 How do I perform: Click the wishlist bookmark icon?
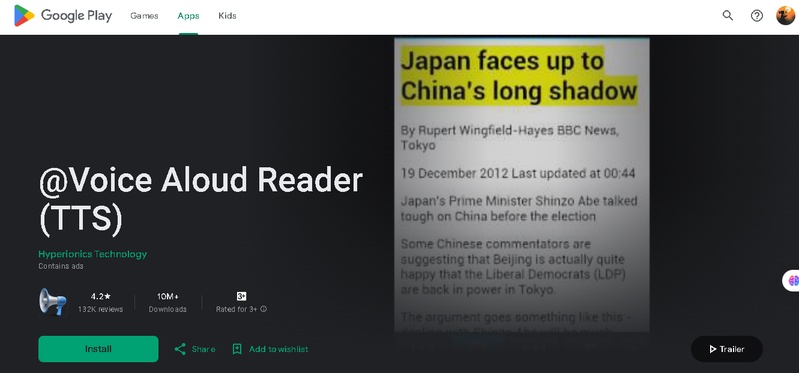(237, 349)
